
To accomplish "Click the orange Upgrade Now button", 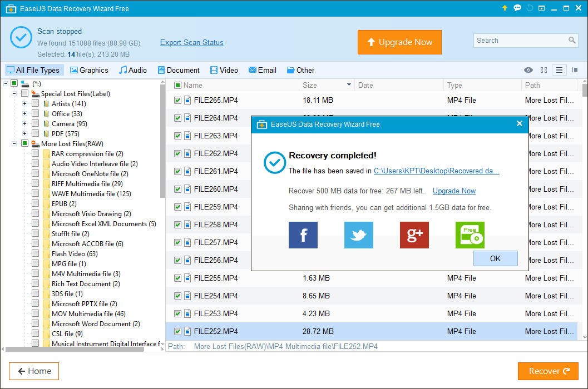I will point(399,42).
